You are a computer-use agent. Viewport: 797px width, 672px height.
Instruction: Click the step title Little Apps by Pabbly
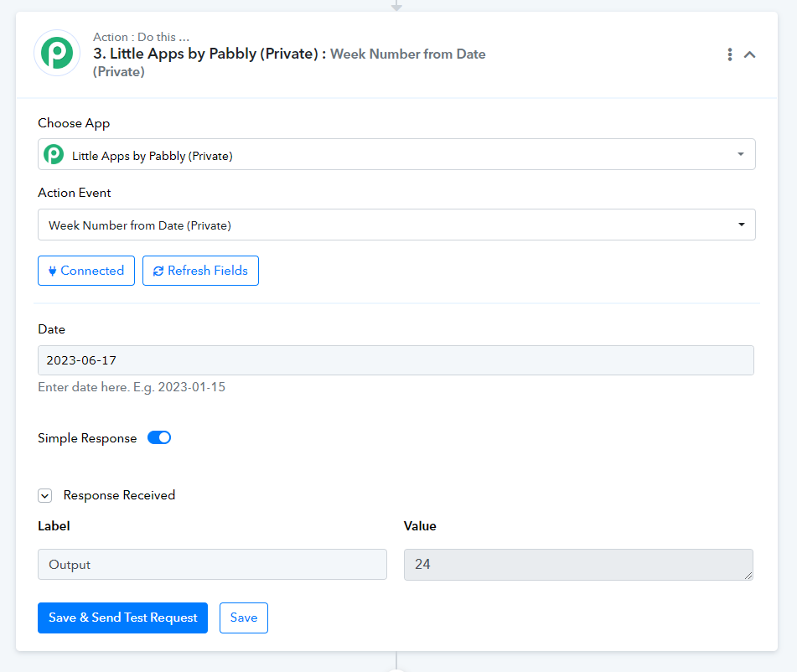pyautogui.click(x=205, y=54)
